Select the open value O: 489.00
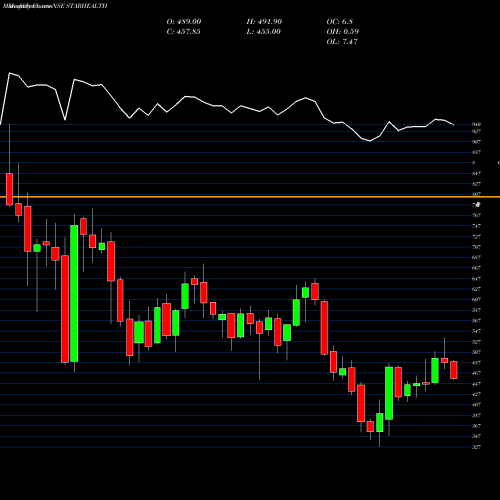This screenshot has height=500, width=500. click(x=184, y=21)
